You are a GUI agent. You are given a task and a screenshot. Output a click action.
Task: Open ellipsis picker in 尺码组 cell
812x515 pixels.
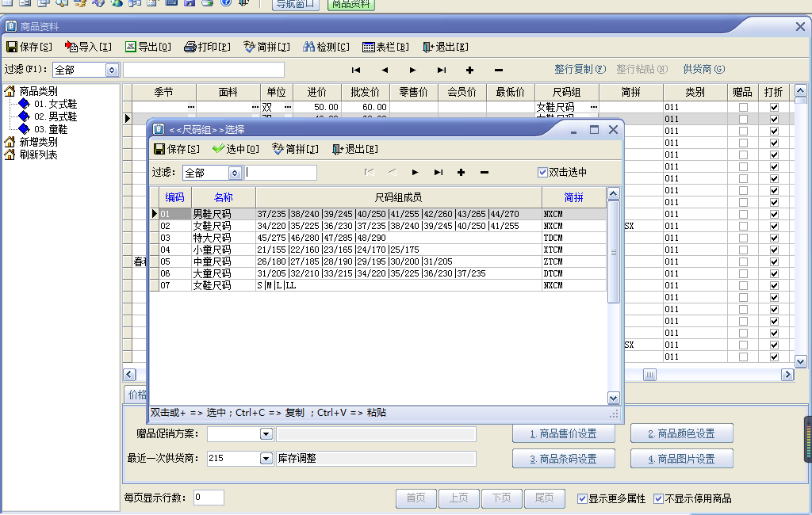pos(593,107)
